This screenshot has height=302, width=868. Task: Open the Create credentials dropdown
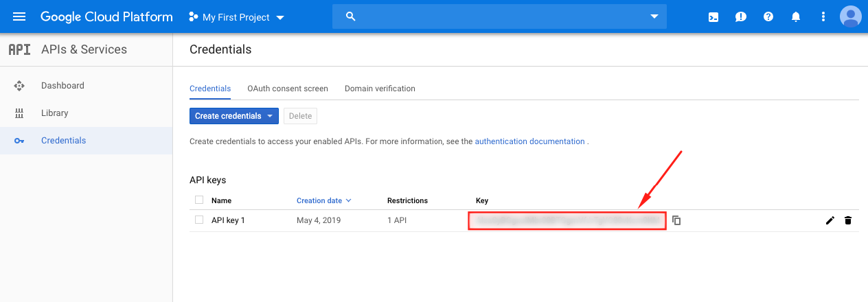233,116
